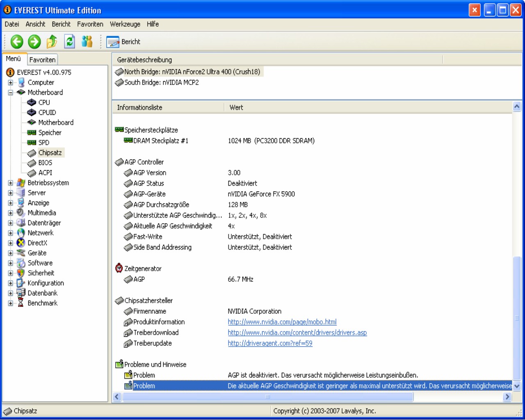Screen dimensions: 525x420
Task: Expand the Multimedia tree node
Action: click(x=11, y=213)
